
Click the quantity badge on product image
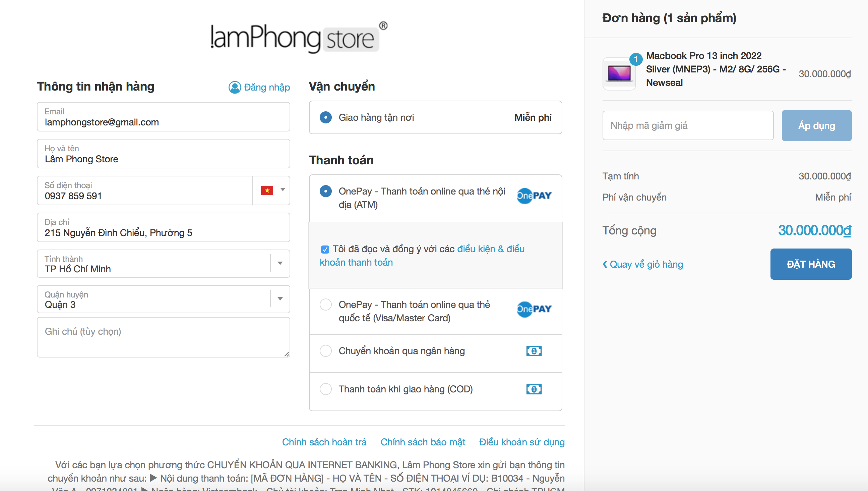coord(635,59)
